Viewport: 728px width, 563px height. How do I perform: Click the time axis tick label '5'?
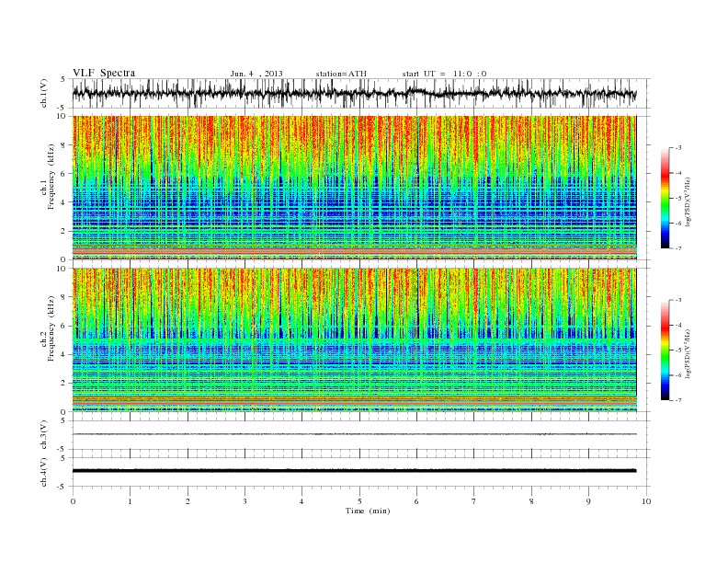(359, 501)
